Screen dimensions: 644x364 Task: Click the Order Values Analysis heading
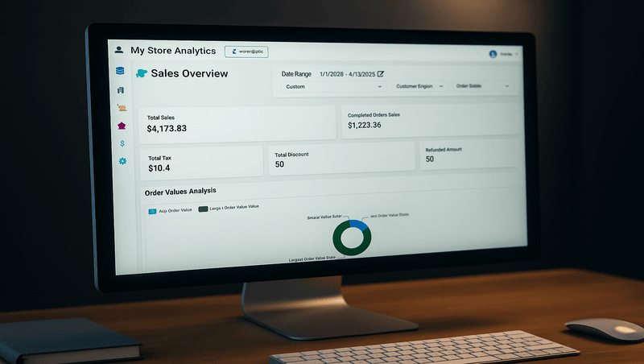pos(180,192)
